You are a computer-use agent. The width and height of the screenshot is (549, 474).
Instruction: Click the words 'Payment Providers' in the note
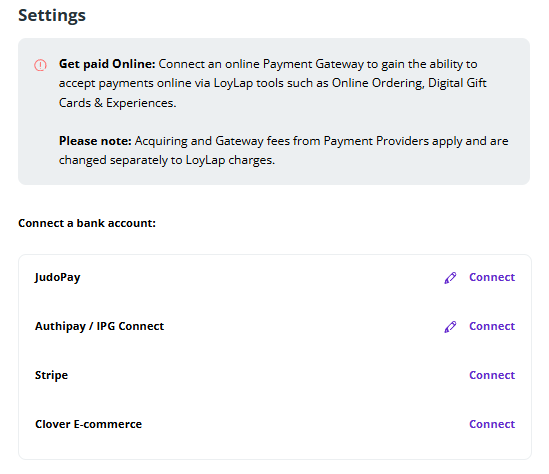376,141
